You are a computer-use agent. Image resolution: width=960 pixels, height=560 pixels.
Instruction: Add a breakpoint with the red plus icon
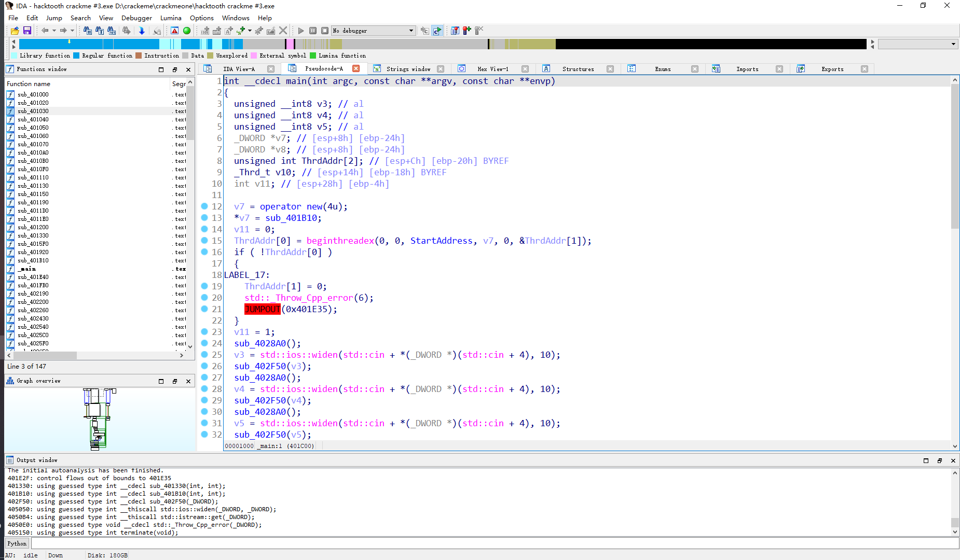tap(467, 31)
